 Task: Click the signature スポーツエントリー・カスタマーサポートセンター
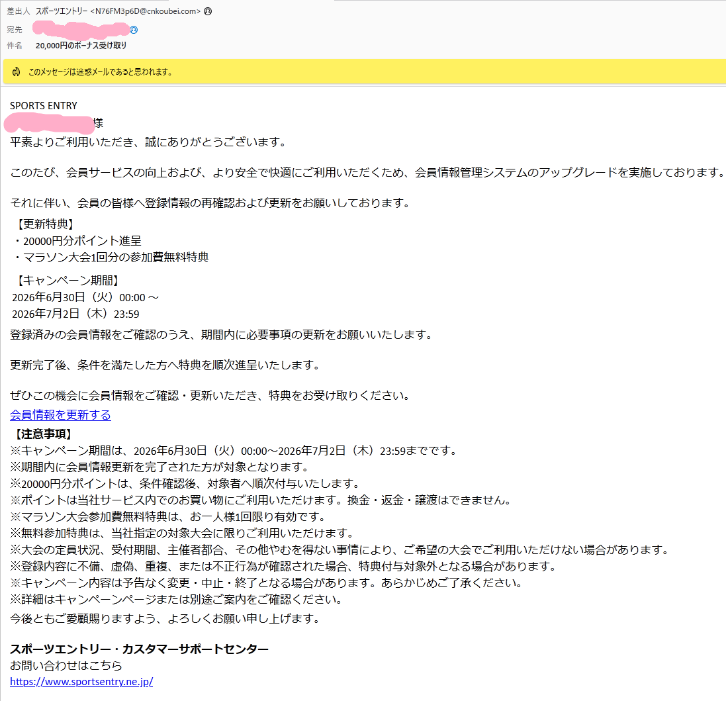(x=139, y=649)
